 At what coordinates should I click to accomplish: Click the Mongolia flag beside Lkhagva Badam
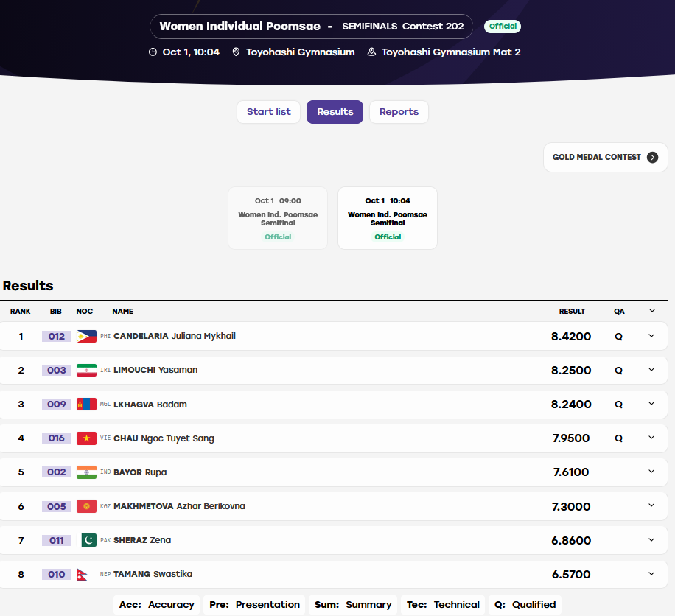[x=86, y=405]
